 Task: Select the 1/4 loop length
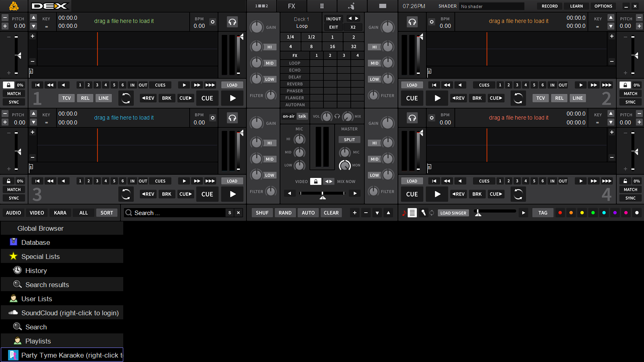tap(290, 37)
